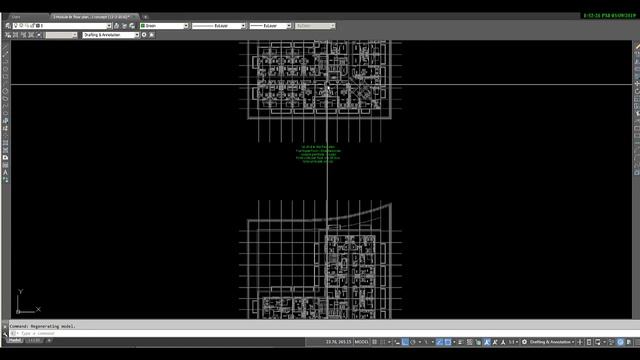
Task: Add a new layout with the plus button
Action: pos(49,340)
